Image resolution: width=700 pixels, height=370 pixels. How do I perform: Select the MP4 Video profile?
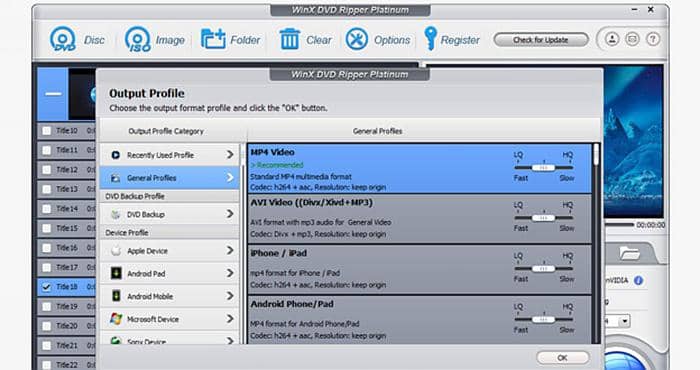(x=420, y=168)
